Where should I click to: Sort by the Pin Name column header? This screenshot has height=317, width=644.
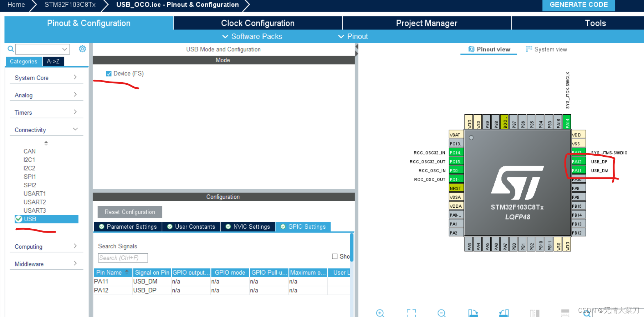pyautogui.click(x=113, y=272)
